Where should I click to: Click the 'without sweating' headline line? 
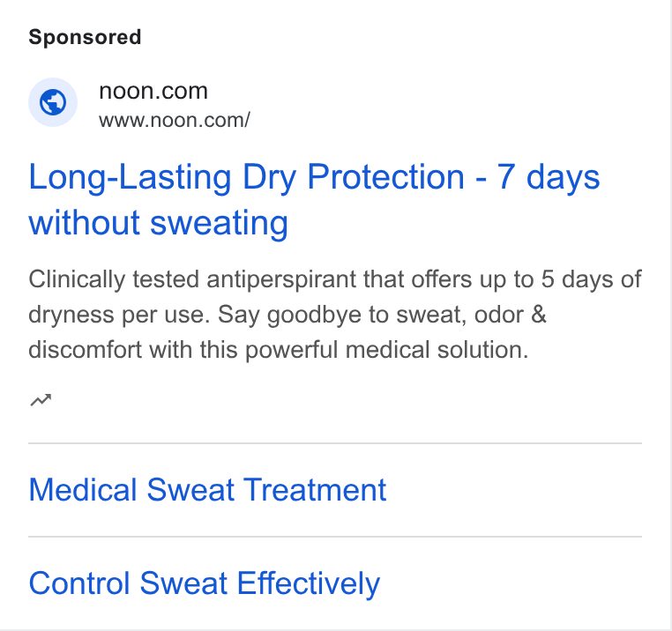coord(158,223)
